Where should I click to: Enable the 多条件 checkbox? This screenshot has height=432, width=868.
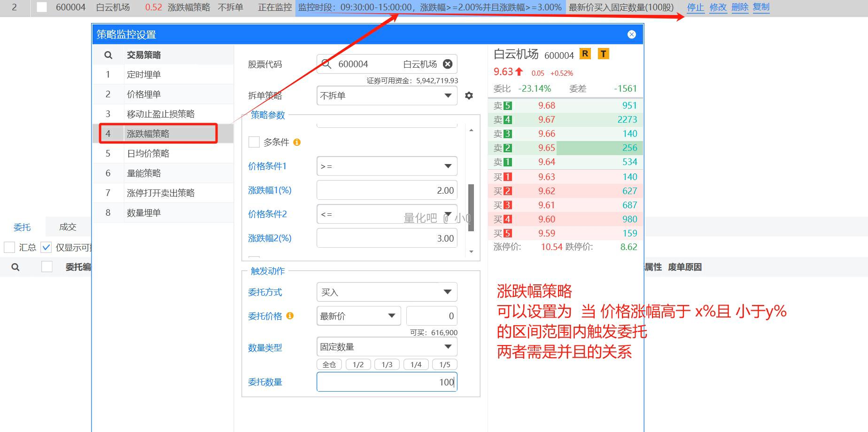pos(254,142)
